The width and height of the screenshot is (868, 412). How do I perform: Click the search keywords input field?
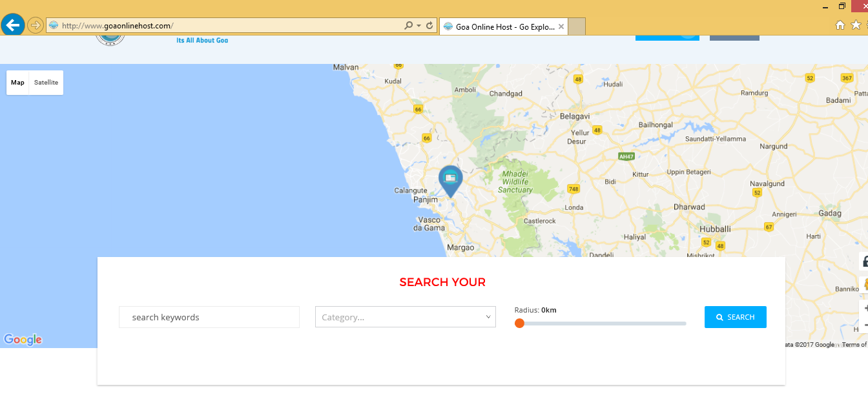point(209,317)
